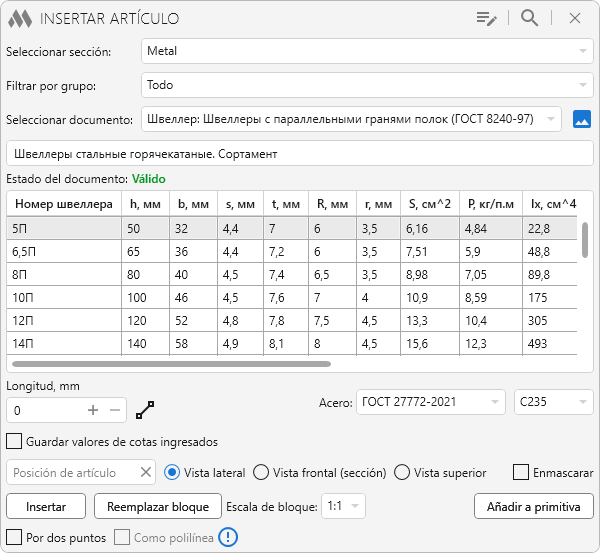This screenshot has width=600, height=553.
Task: Check the Por dos puntos option
Action: pyautogui.click(x=14, y=538)
